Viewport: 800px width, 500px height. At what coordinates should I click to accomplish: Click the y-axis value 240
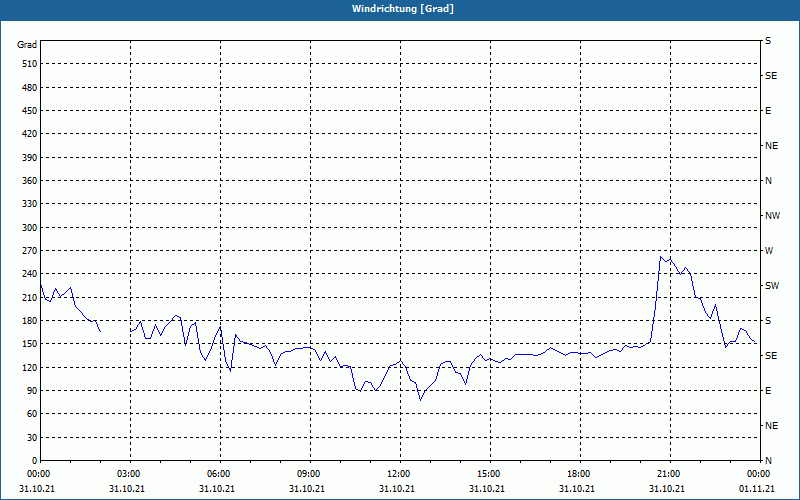[30, 274]
